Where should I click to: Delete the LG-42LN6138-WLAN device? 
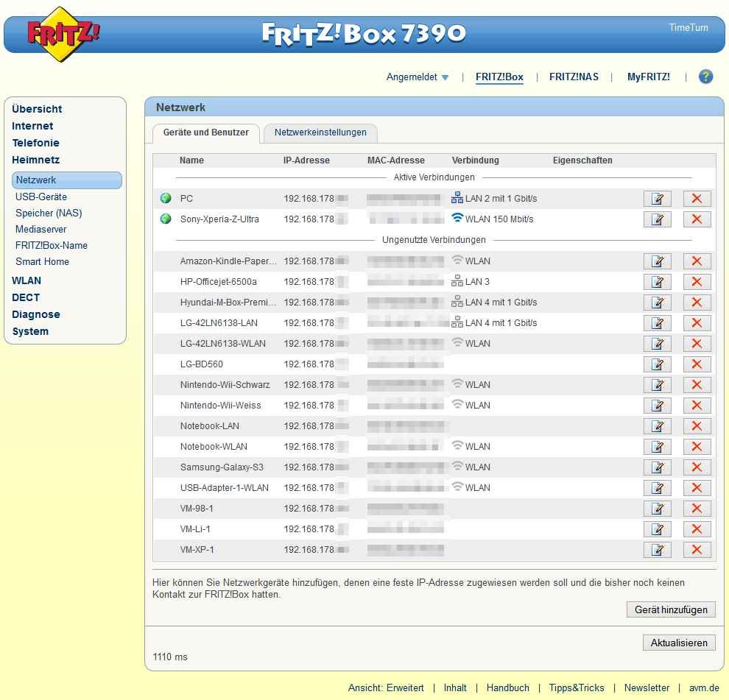click(697, 344)
